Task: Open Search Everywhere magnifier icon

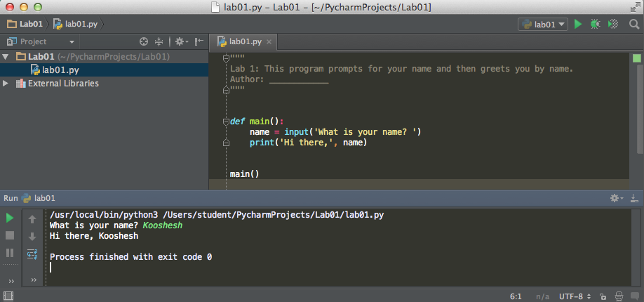Action: [x=633, y=24]
